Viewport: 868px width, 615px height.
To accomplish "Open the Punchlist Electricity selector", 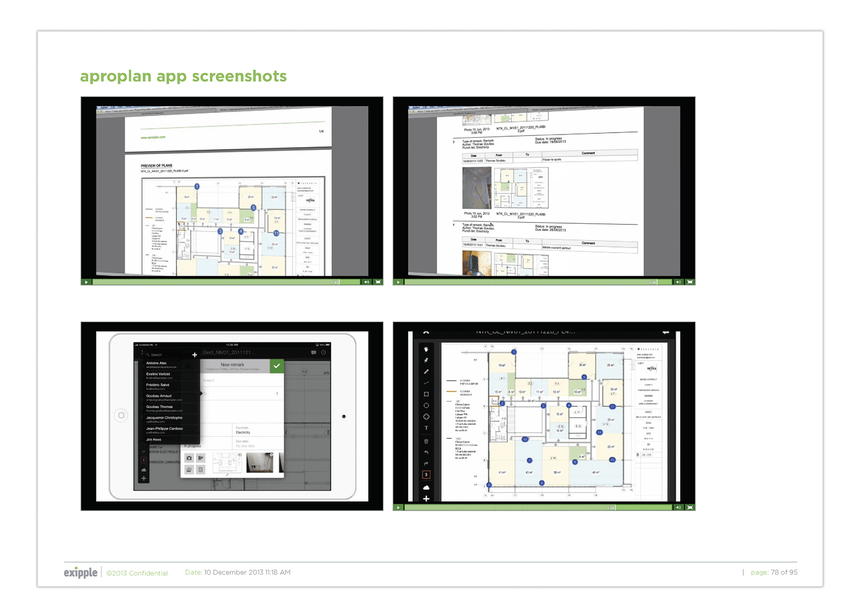I will click(258, 430).
